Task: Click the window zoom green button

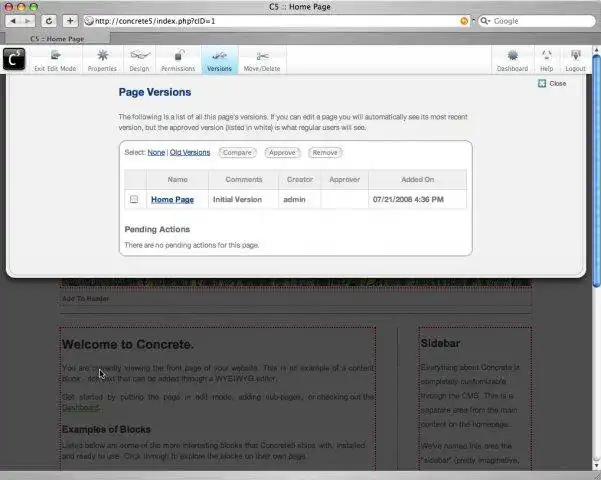Action: (34, 7)
